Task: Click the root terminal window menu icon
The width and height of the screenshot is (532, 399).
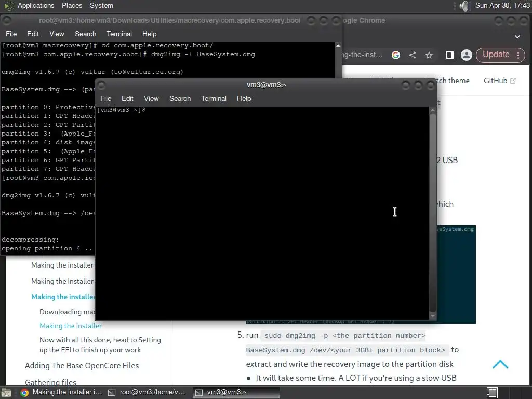Action: click(x=6, y=20)
